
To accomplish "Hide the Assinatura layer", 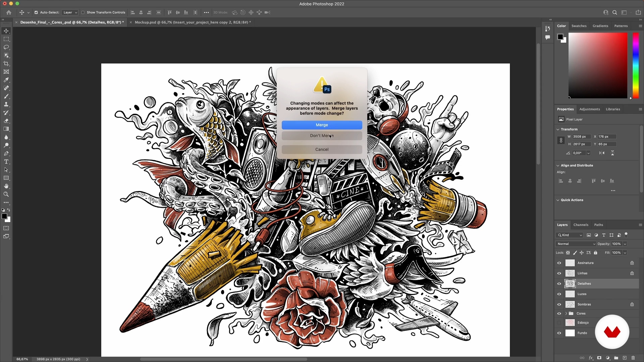I will click(x=559, y=263).
